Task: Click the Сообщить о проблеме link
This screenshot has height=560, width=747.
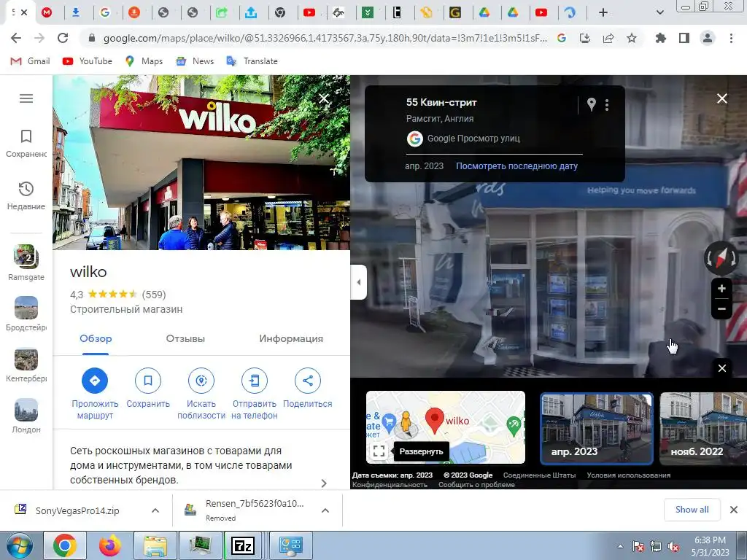Action: click(476, 485)
